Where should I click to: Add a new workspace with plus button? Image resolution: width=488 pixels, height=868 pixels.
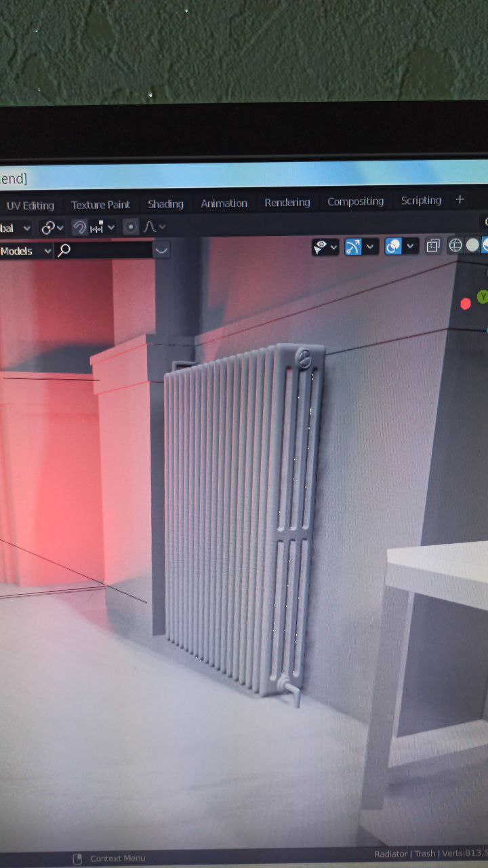click(x=460, y=199)
